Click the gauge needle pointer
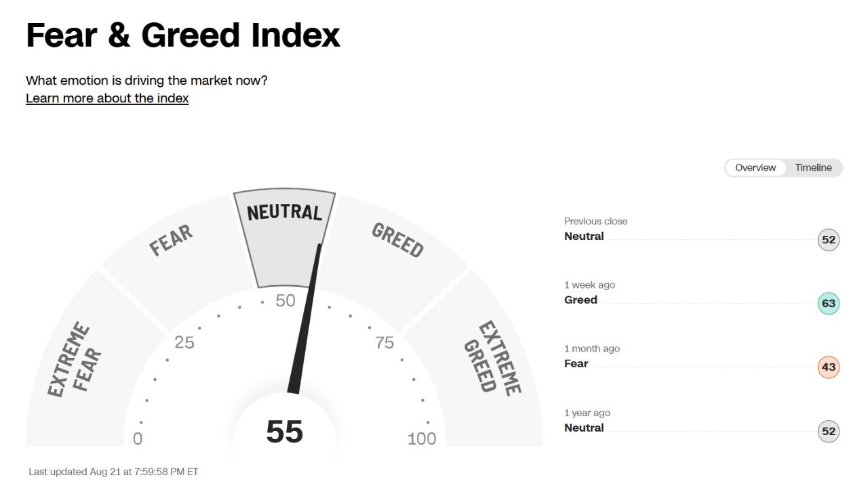Screen dimensions: 868x494 coord(306,318)
